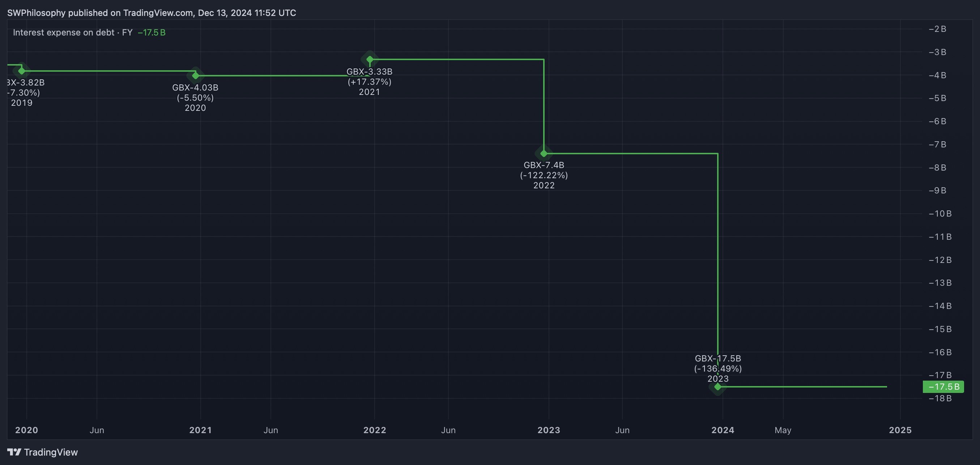980x465 pixels.
Task: Click the TradingView brand text link
Action: click(x=51, y=452)
